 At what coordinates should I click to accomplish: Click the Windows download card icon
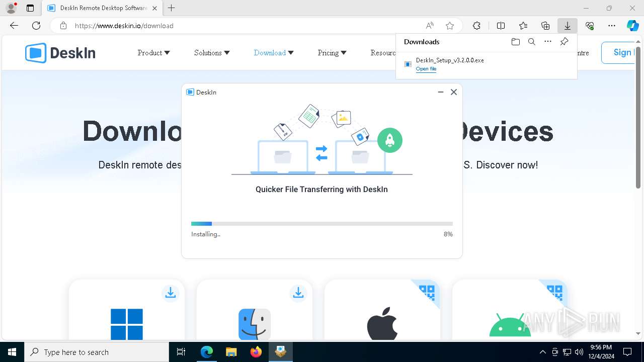pyautogui.click(x=127, y=324)
